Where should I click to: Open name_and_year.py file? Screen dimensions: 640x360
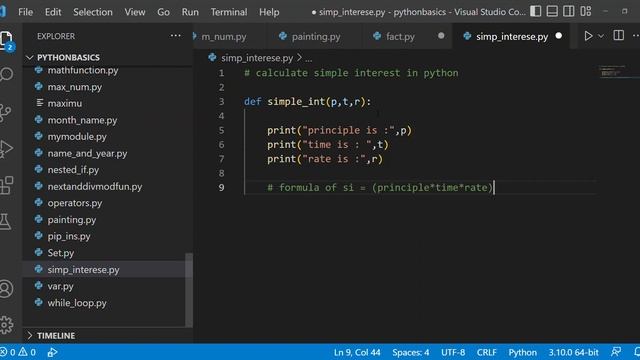87,153
